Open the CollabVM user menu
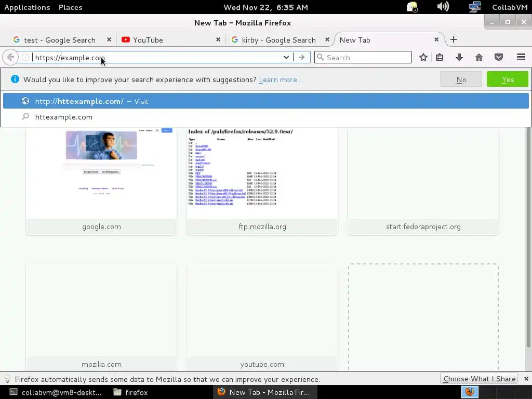Image resolution: width=532 pixels, height=399 pixels. tap(510, 7)
